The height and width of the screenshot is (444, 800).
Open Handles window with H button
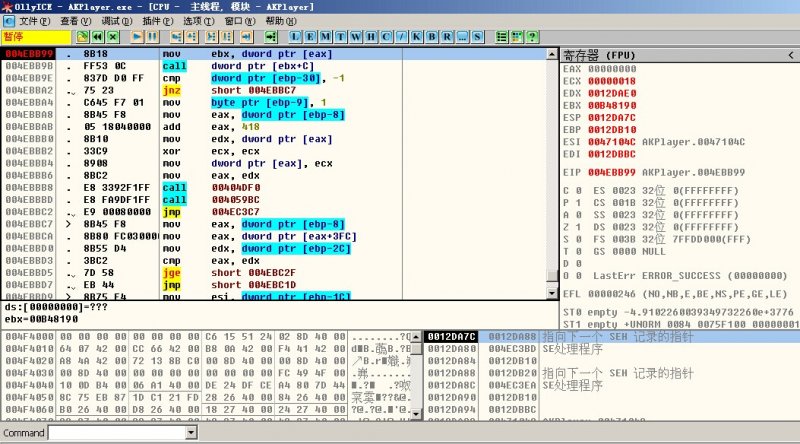[371, 37]
